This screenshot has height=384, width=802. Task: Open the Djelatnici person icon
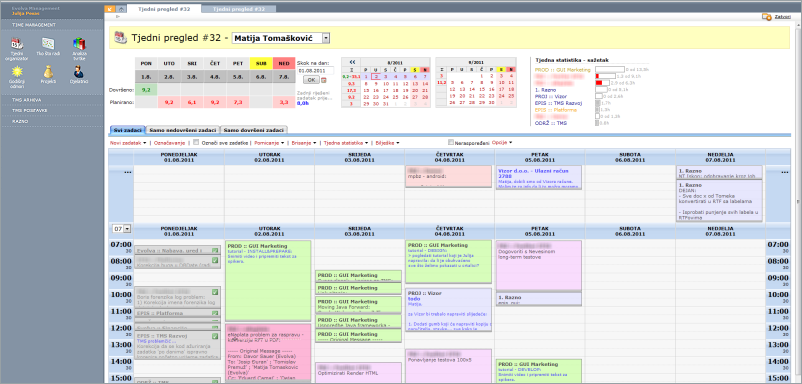coord(79,71)
